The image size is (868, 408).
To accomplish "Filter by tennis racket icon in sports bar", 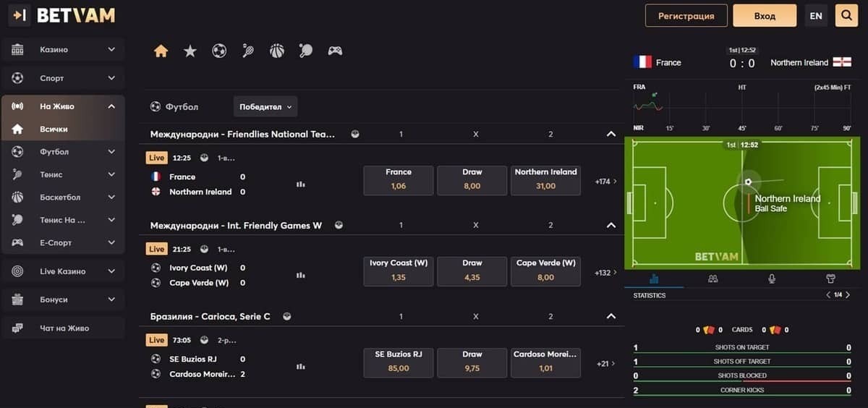I will [248, 51].
